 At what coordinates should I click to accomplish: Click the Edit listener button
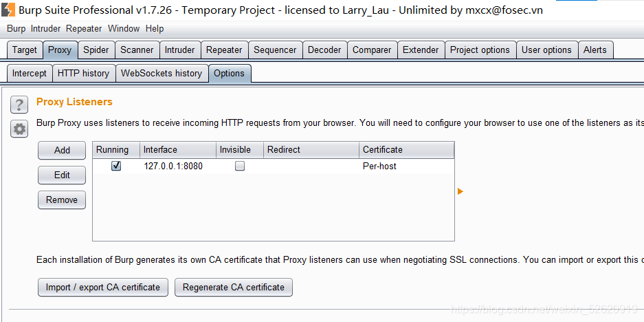pos(62,175)
